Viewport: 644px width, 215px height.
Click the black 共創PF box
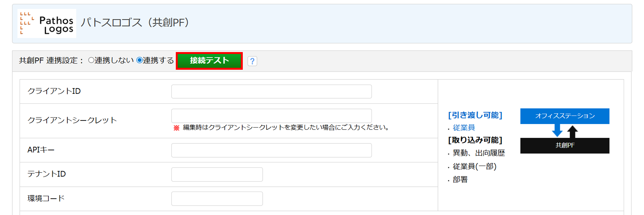pos(564,146)
